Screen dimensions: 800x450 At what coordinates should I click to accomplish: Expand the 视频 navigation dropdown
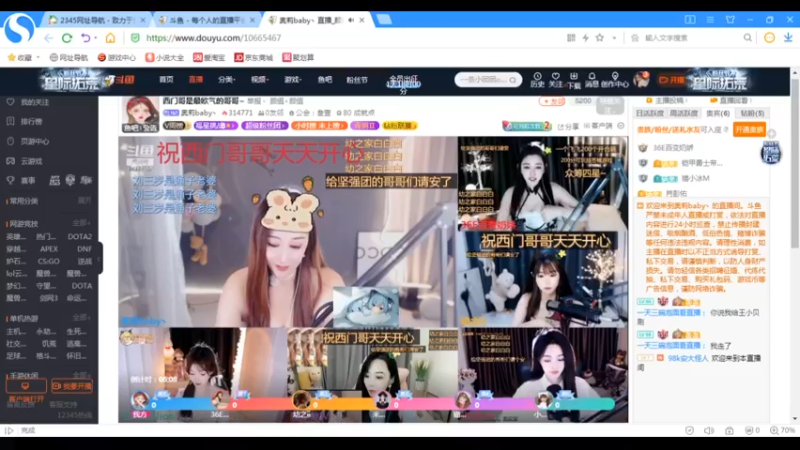(x=259, y=80)
